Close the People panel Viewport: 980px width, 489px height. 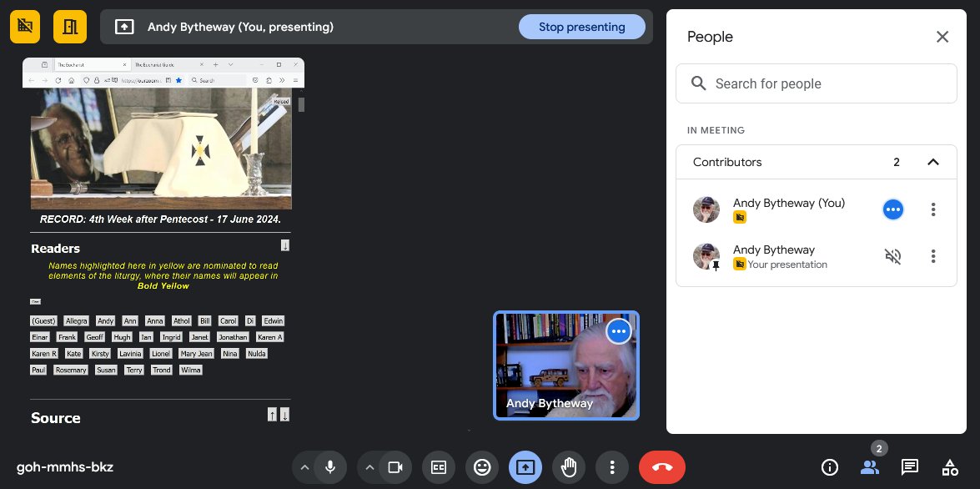pos(942,37)
